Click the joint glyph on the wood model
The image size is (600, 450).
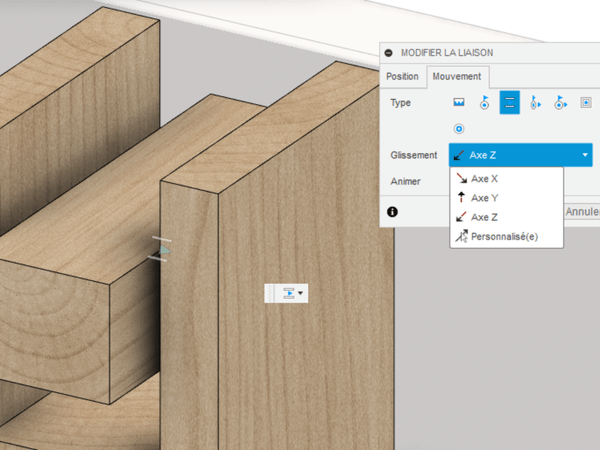163,250
